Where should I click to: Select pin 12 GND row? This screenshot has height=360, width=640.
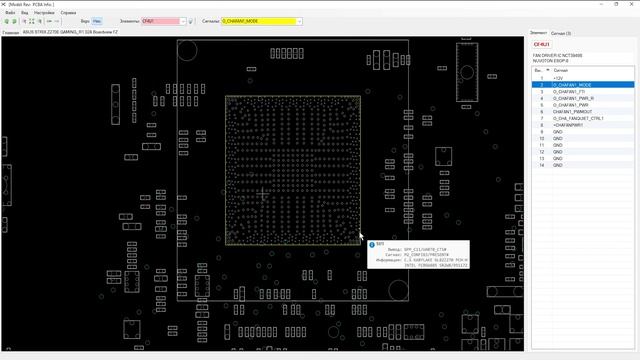click(583, 152)
